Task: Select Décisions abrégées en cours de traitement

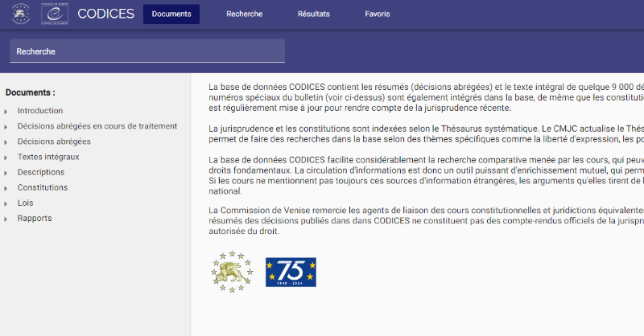Action: (x=97, y=126)
